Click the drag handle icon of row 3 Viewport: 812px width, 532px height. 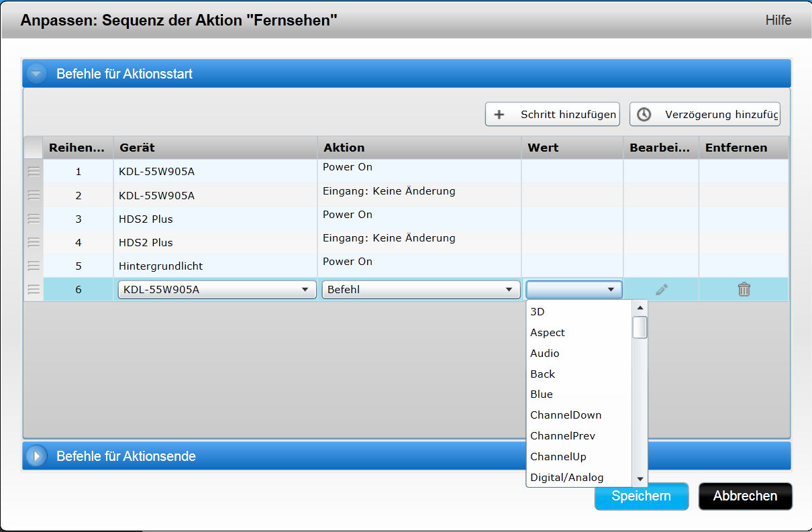click(x=34, y=219)
